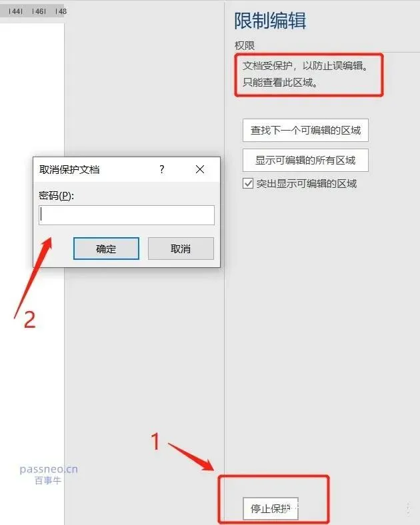Click 显示可编辑的所有区域 button
The width and height of the screenshot is (420, 525).
305,160
